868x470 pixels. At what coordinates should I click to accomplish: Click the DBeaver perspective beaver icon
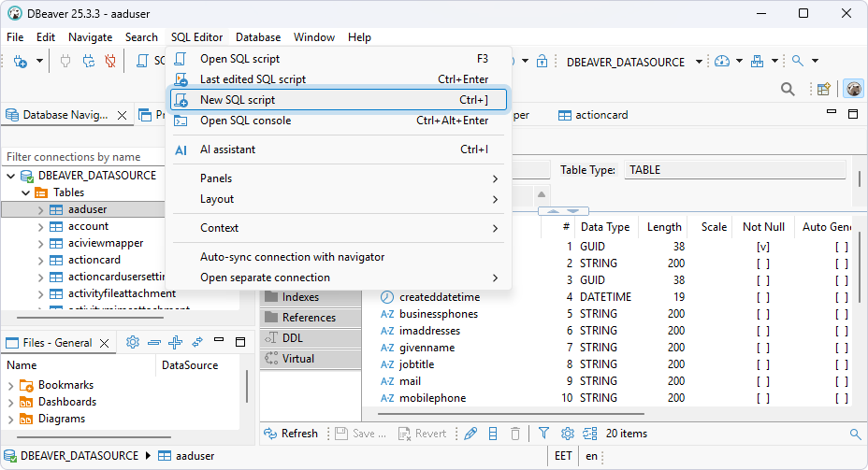854,89
